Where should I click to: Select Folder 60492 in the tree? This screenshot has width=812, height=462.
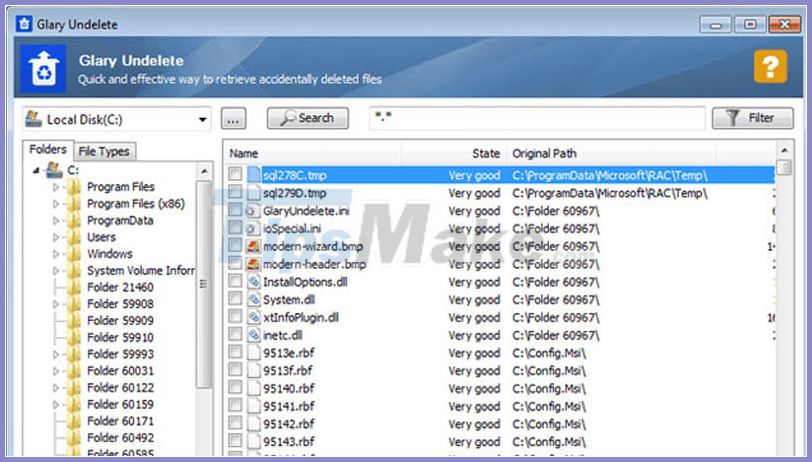120,438
